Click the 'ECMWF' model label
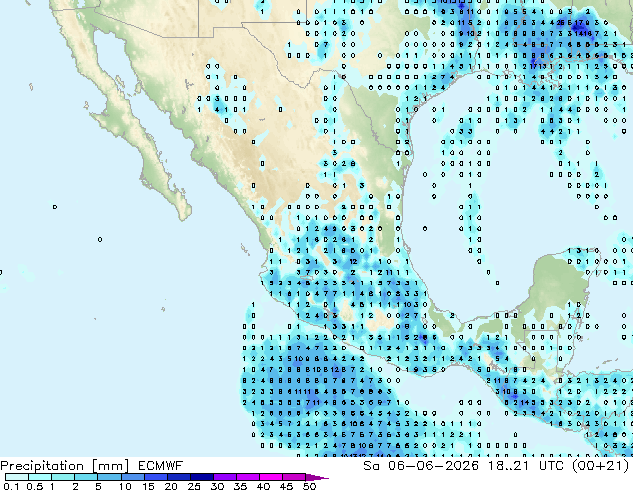This screenshot has width=634, height=490. point(161,466)
